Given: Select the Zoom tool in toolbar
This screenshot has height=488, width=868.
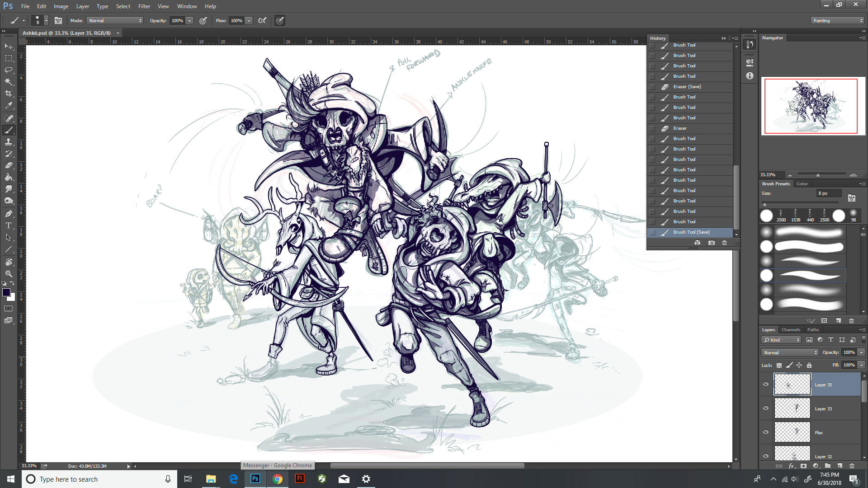Looking at the screenshot, I should tap(9, 274).
